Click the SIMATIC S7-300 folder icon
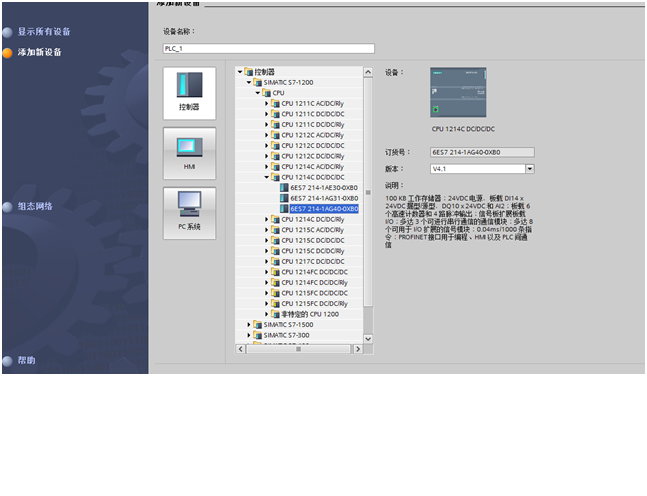This screenshot has width=647, height=496. point(257,335)
